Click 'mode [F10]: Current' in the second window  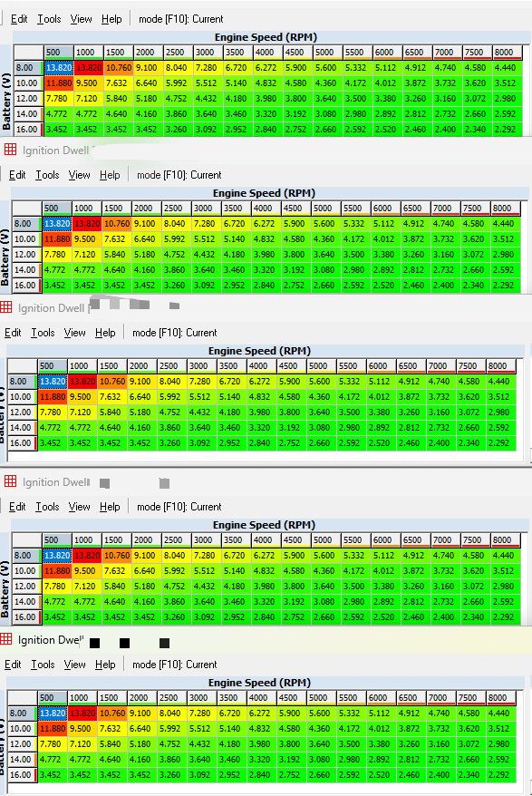179,175
